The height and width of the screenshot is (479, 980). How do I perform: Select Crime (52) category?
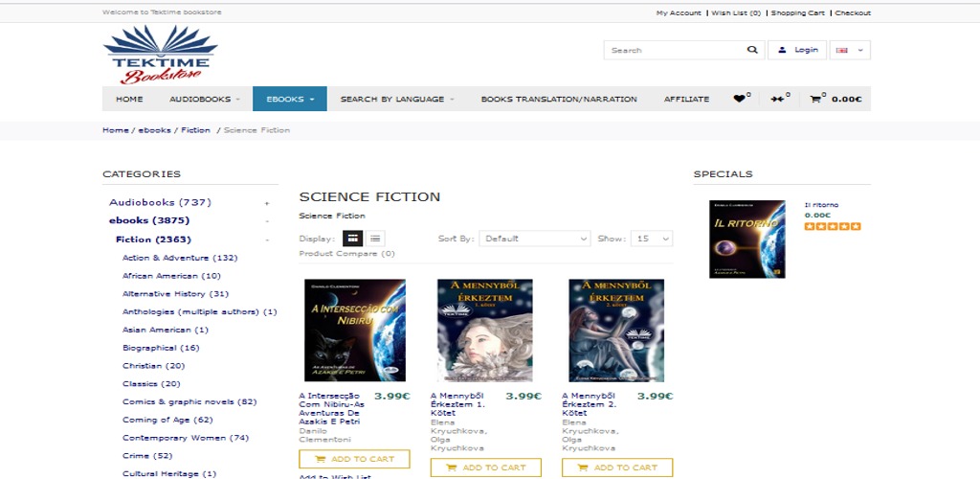[x=147, y=456]
